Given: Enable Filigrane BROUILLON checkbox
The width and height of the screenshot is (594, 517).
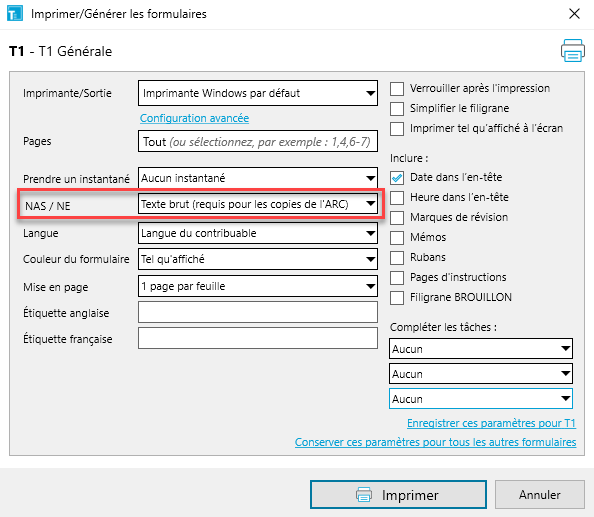Looking at the screenshot, I should [397, 298].
